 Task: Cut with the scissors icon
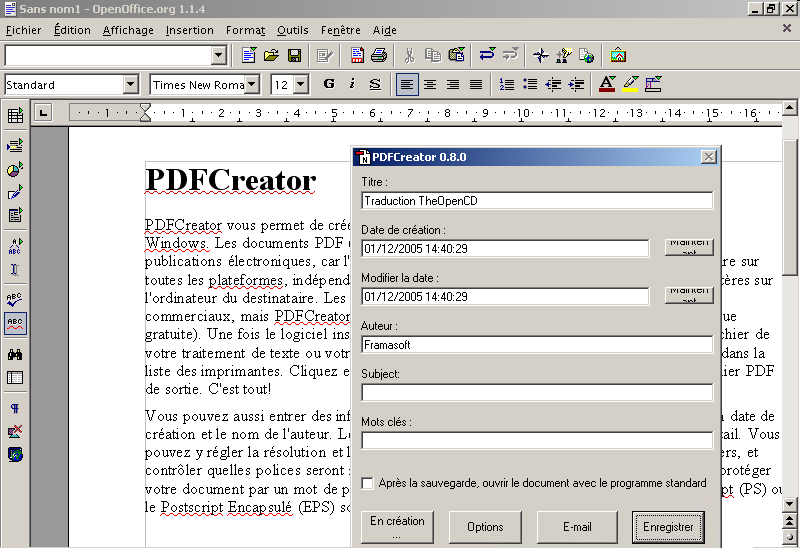tap(409, 55)
